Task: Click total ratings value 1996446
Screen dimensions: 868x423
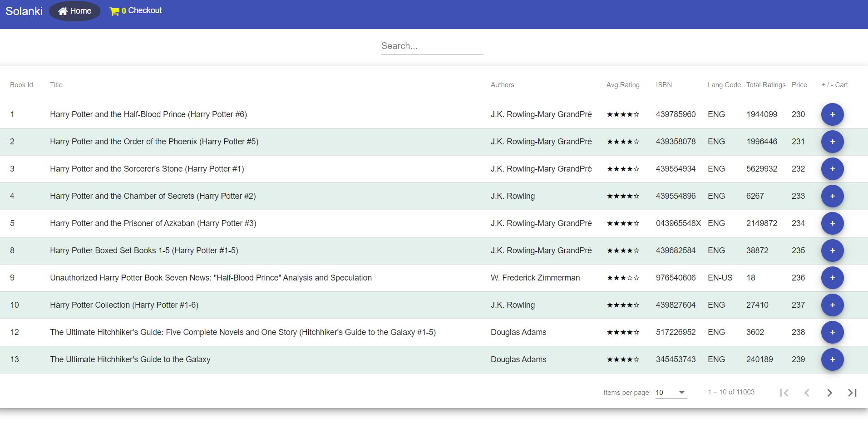Action: pos(762,142)
